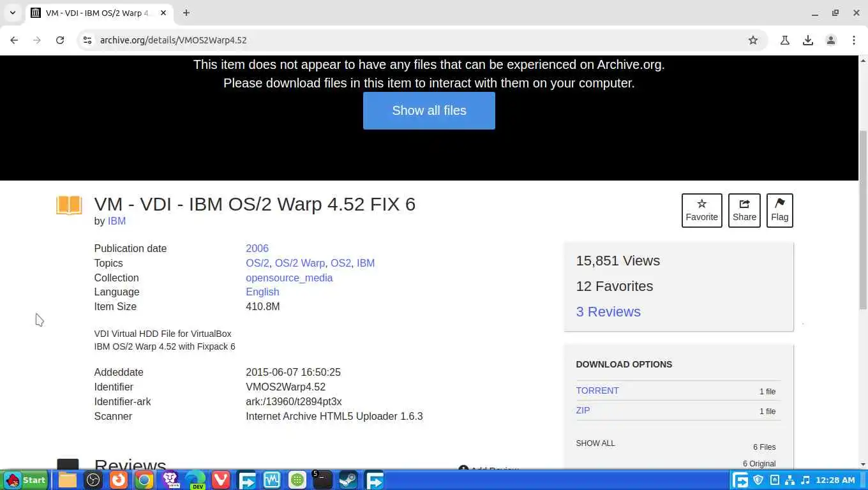Screen dimensions: 868x490
Task: Open the OS/2 topic link
Action: [x=257, y=263]
